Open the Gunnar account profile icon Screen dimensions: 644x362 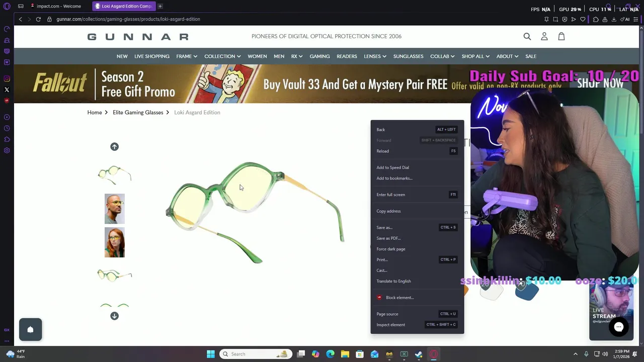point(544,36)
